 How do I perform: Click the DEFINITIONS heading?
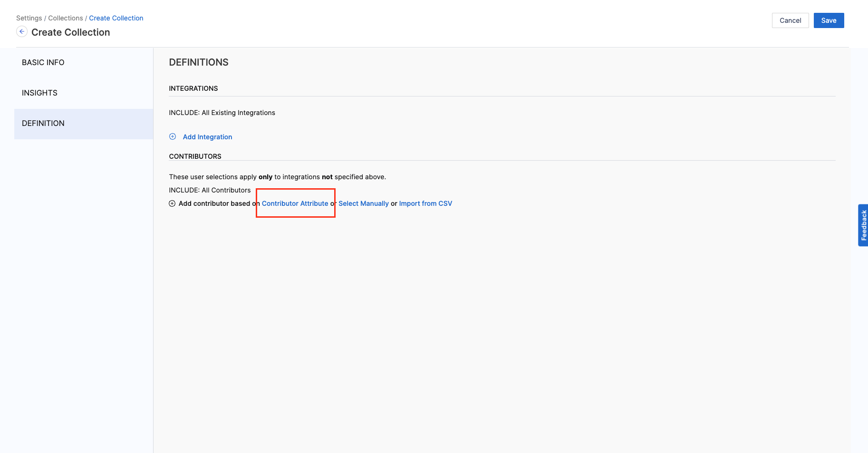[x=199, y=62]
